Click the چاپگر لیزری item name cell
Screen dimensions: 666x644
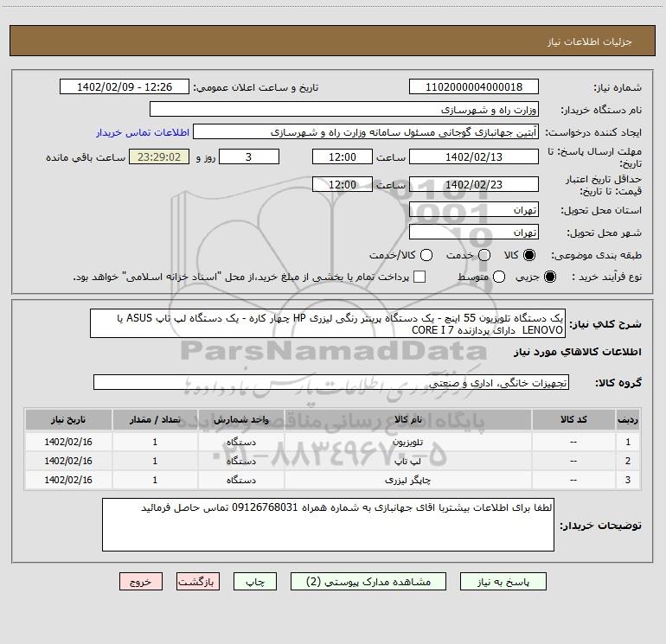407,480
